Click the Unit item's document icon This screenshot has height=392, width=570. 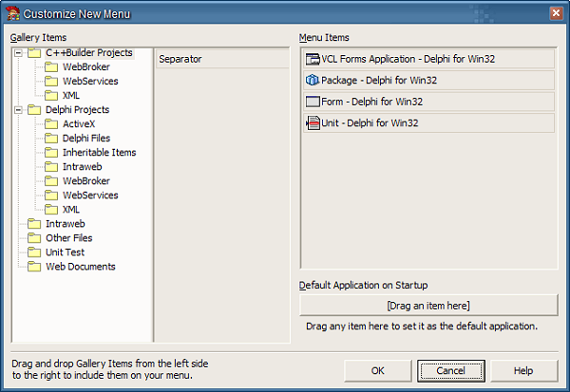pyautogui.click(x=313, y=123)
